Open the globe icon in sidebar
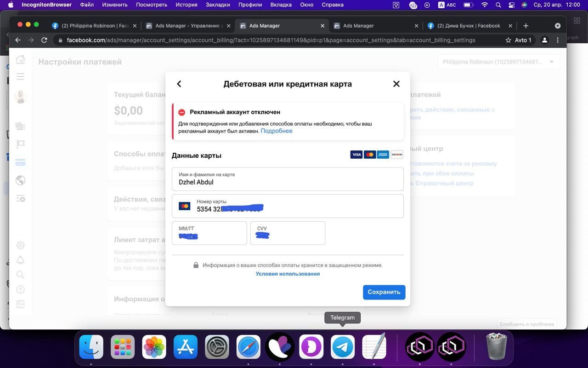Screen dimensions: 588x368 pyautogui.click(x=20, y=180)
